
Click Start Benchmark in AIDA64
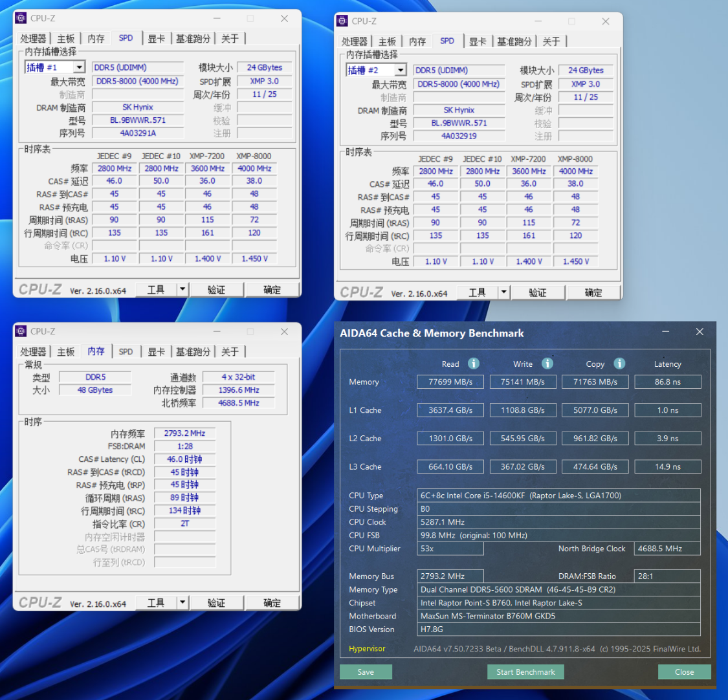tap(525, 672)
